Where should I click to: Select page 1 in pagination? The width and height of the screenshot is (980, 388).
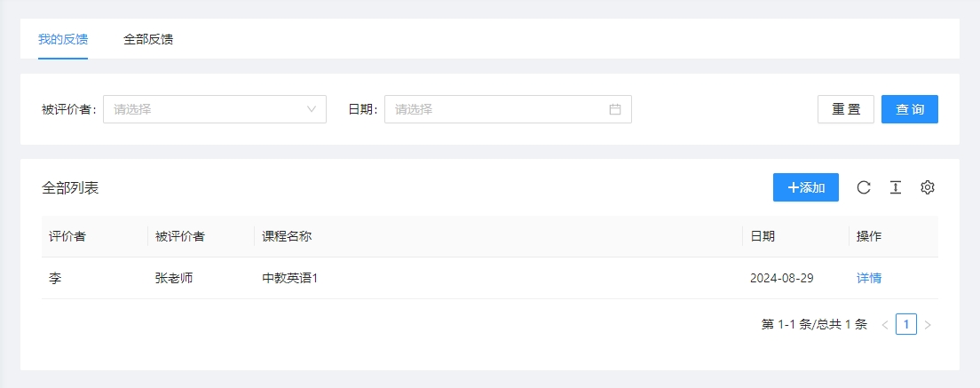click(x=906, y=324)
